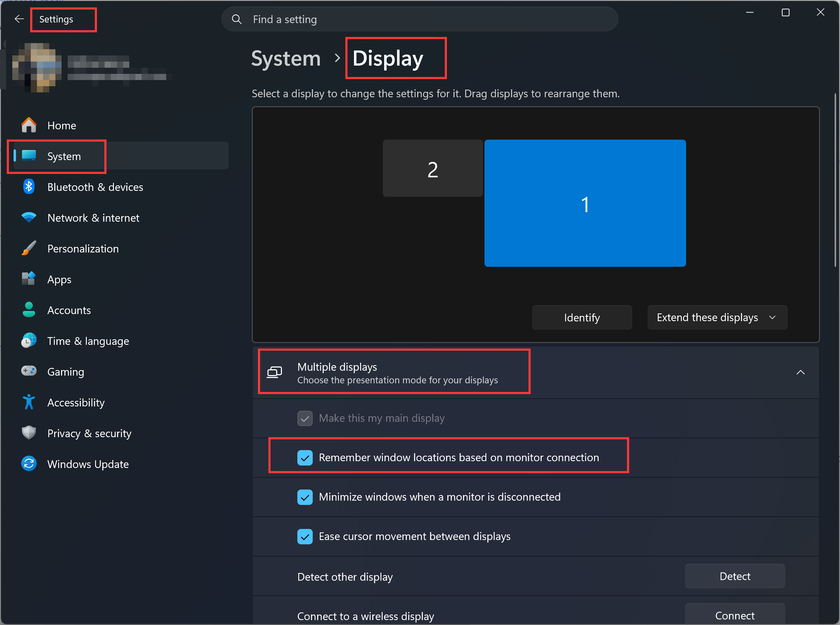Click the Multiple displays monitor icon
This screenshot has height=625, width=840.
(275, 373)
